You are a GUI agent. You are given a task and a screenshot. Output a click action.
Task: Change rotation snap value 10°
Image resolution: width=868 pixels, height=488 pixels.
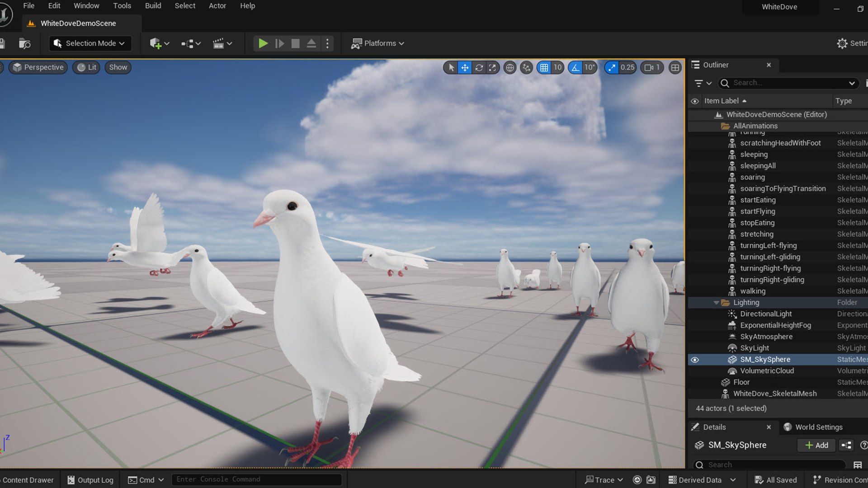pyautogui.click(x=590, y=67)
